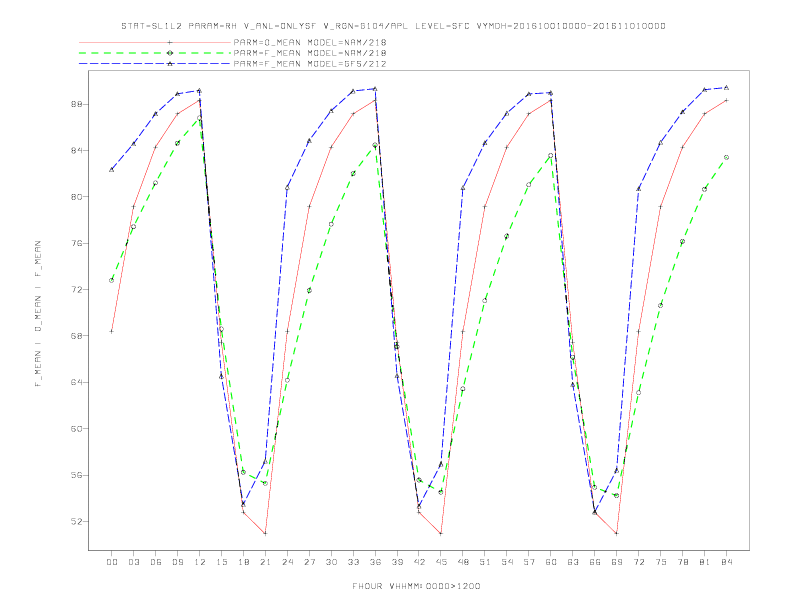Click green circle data point at hour 84
This screenshot has width=792, height=612.
726,158
